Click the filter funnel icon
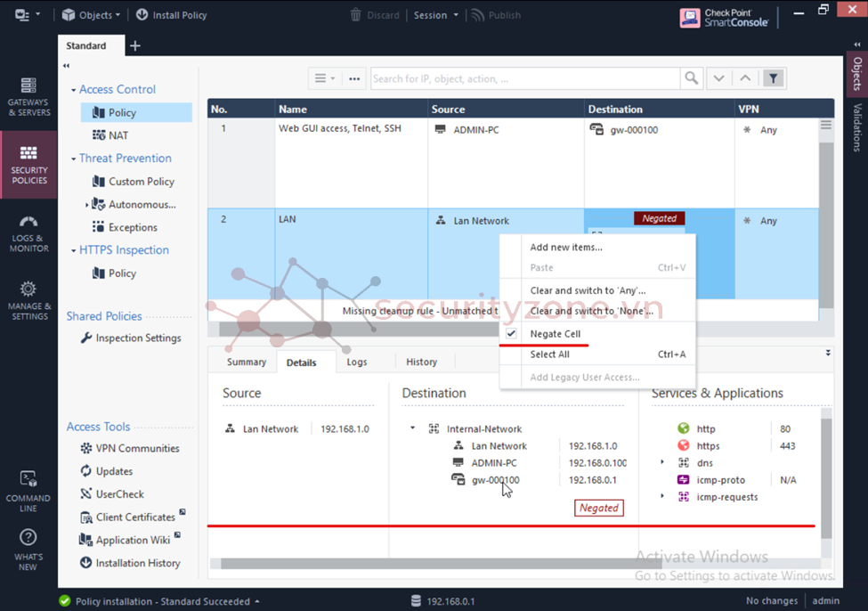 coord(774,78)
